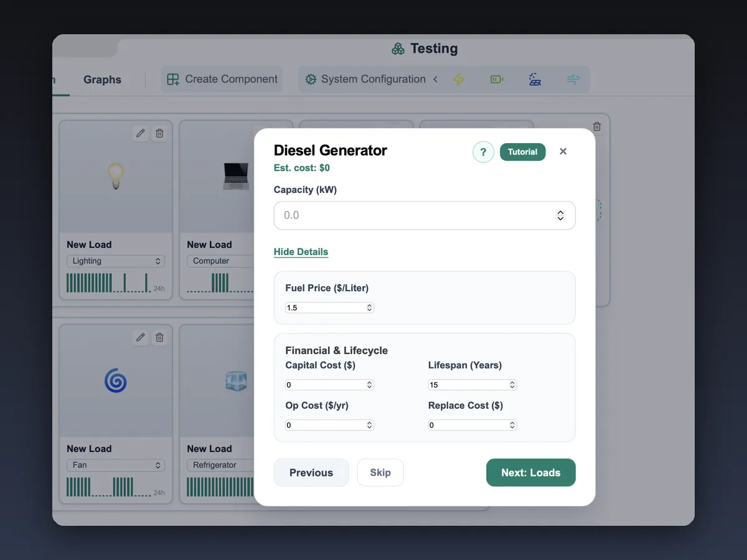Click the Fuel Price input field
This screenshot has width=747, height=560.
tap(329, 308)
